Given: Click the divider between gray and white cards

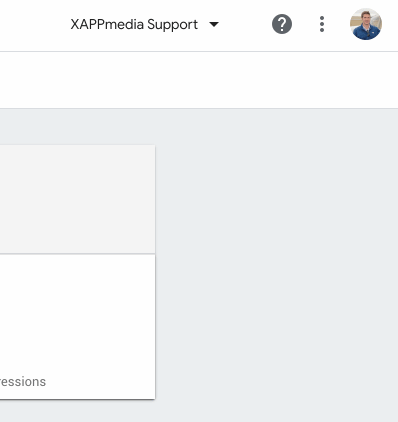Looking at the screenshot, I should [77, 254].
